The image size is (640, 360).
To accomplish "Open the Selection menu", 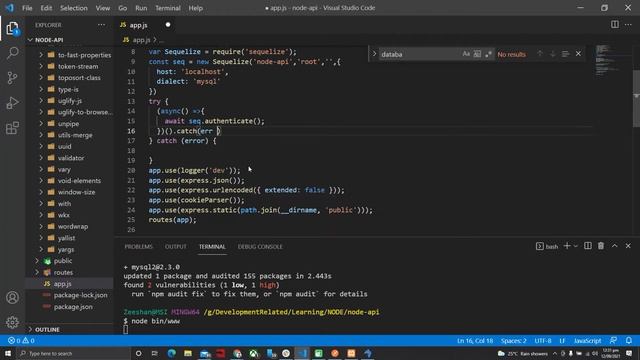I will pos(73,8).
